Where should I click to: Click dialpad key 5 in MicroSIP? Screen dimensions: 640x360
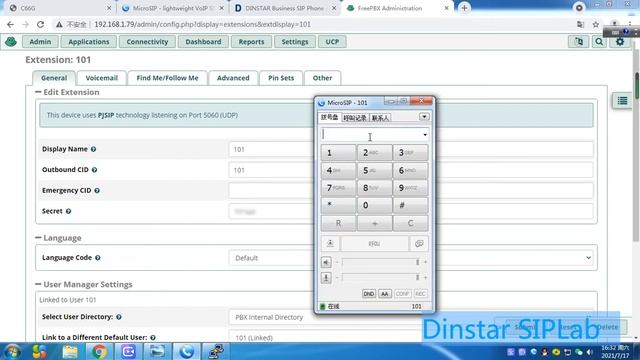tap(374, 171)
